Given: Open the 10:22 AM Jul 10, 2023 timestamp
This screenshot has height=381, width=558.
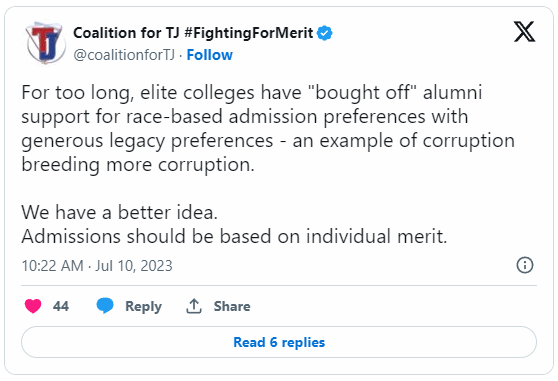Looking at the screenshot, I should pyautogui.click(x=97, y=266).
